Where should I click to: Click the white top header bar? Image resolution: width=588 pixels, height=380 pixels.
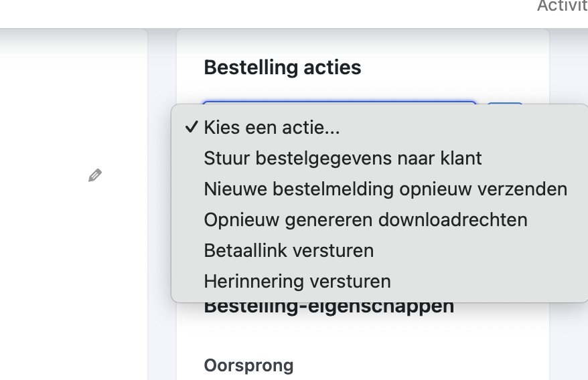coord(263,13)
